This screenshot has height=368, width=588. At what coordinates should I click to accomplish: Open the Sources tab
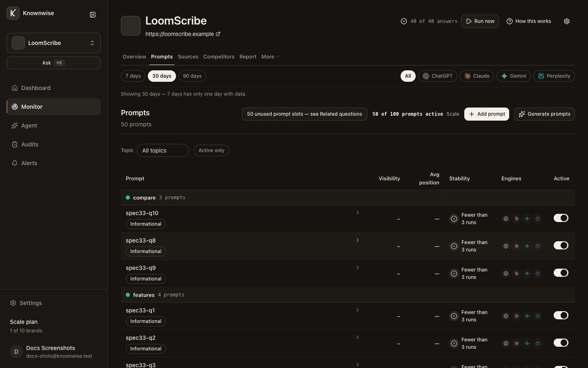coord(188,57)
